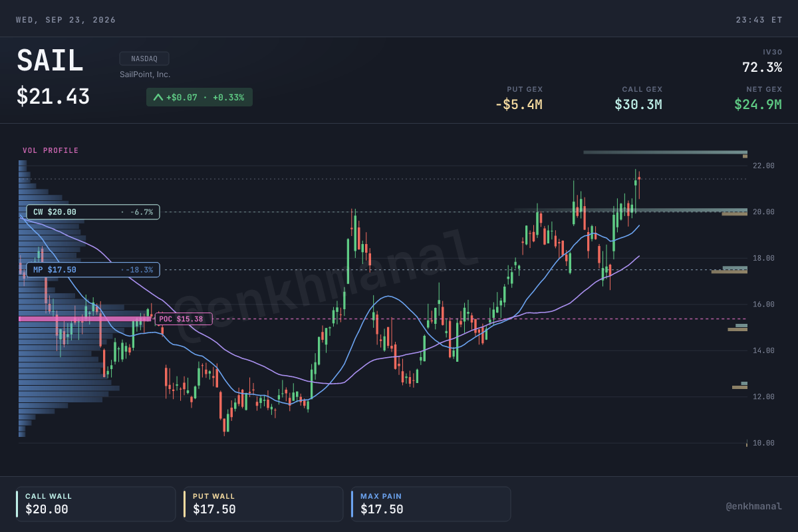This screenshot has height=532, width=798.
Task: Click the PUT WALL $17.50 card
Action: (263, 504)
